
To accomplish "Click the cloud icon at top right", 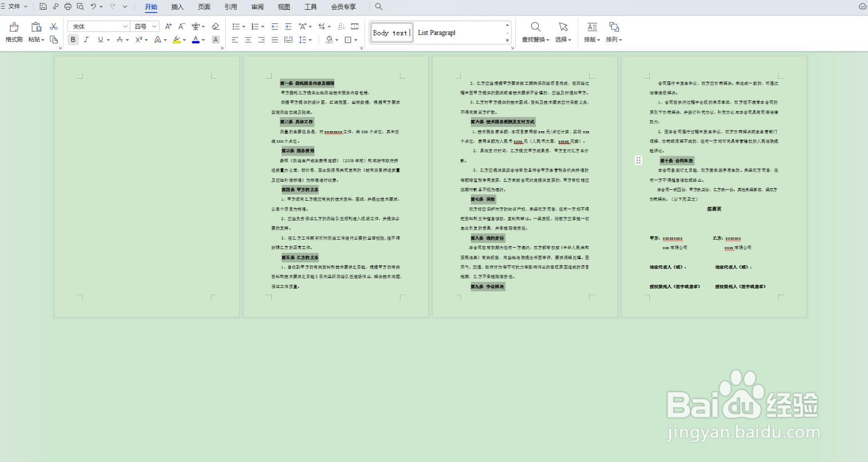I will click(x=862, y=7).
